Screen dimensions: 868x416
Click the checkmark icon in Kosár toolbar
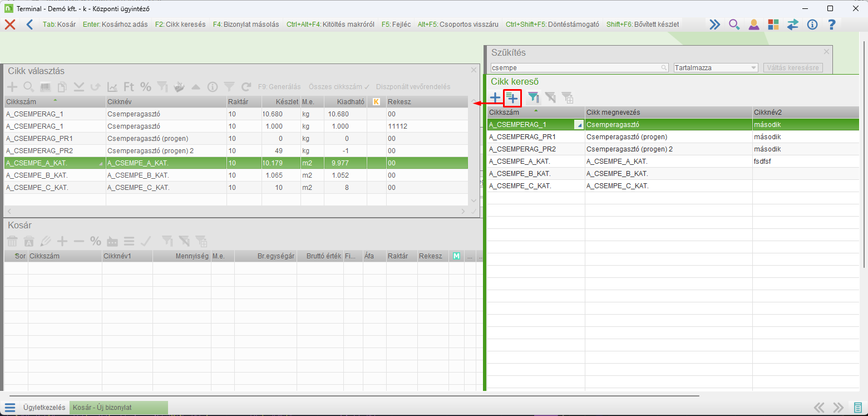coord(146,241)
